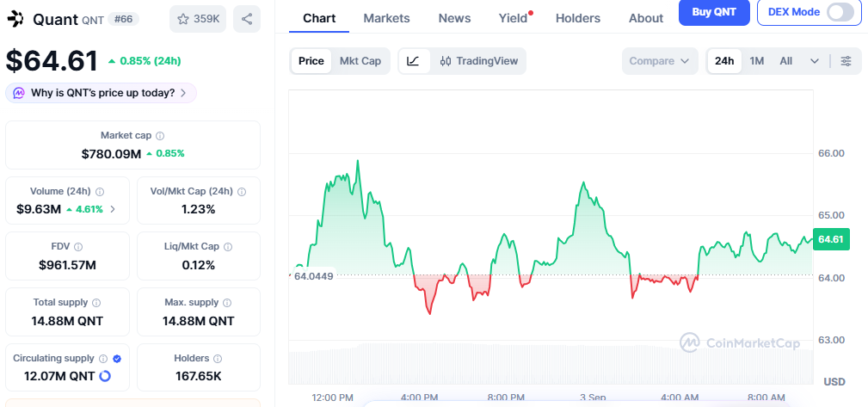Open the Markets tab
868x407 pixels.
coord(386,18)
